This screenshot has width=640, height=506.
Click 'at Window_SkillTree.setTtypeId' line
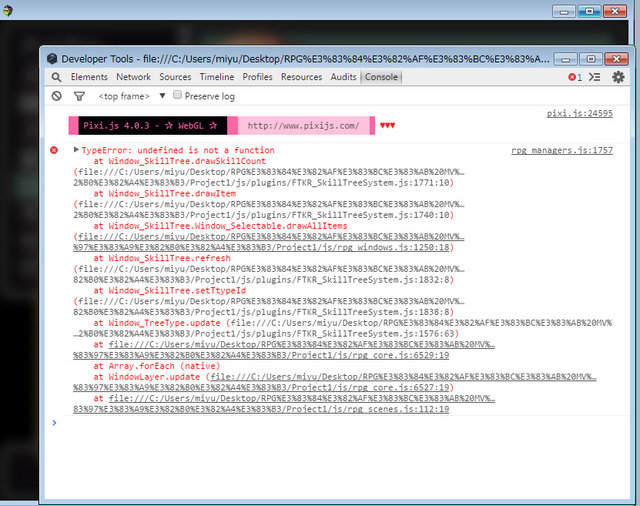170,290
